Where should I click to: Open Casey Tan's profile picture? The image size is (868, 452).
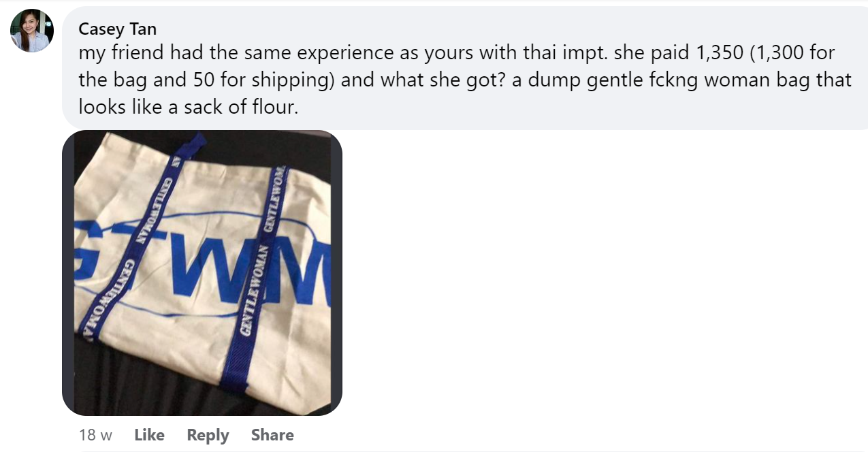coord(32,31)
